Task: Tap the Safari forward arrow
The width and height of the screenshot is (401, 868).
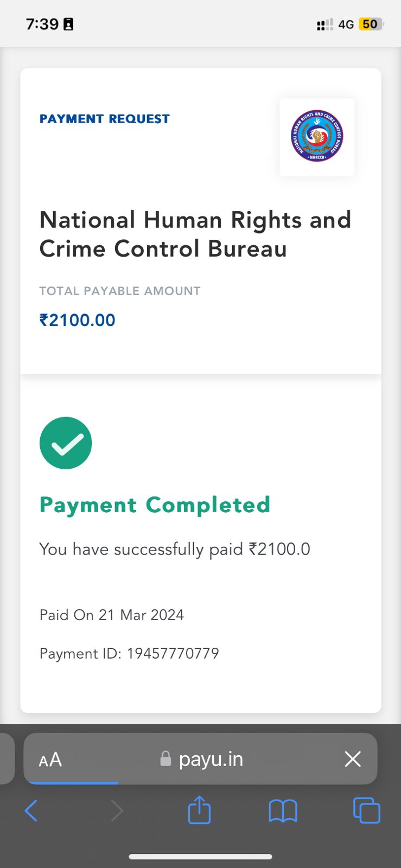Action: (117, 811)
